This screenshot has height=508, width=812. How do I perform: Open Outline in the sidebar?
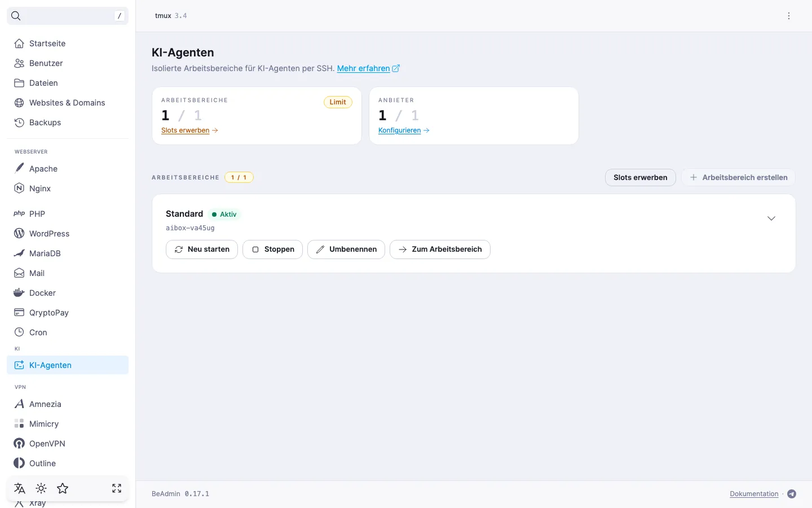point(68,463)
